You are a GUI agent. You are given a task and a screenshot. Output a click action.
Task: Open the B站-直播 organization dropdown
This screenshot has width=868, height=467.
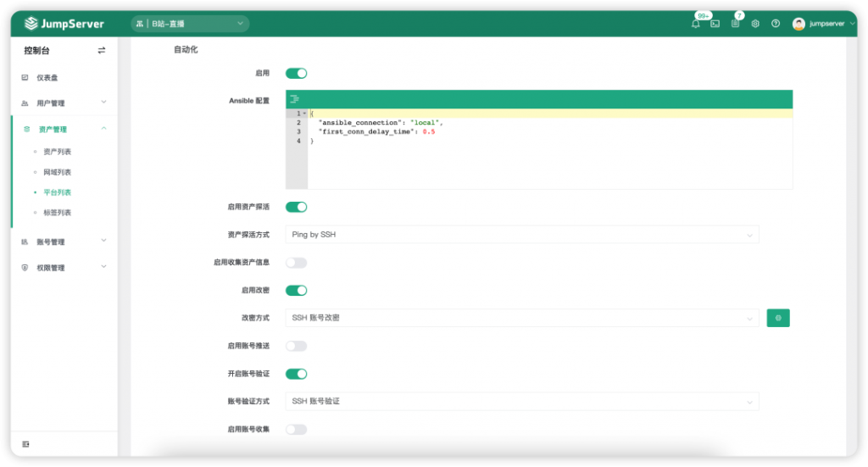pyautogui.click(x=190, y=24)
